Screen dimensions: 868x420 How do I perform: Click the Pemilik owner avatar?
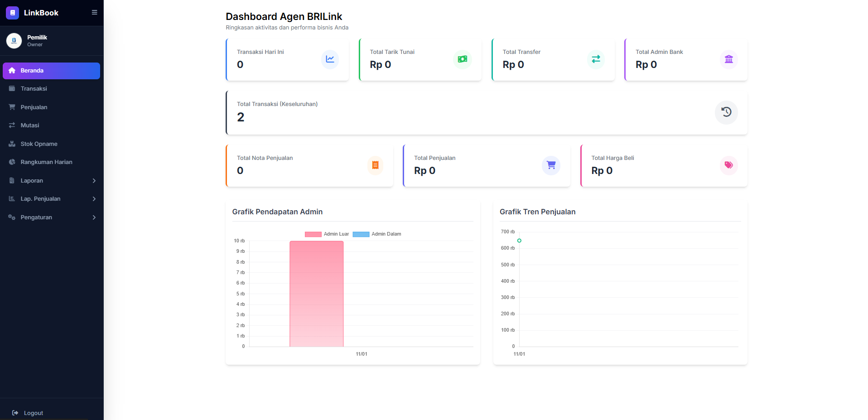pos(14,41)
